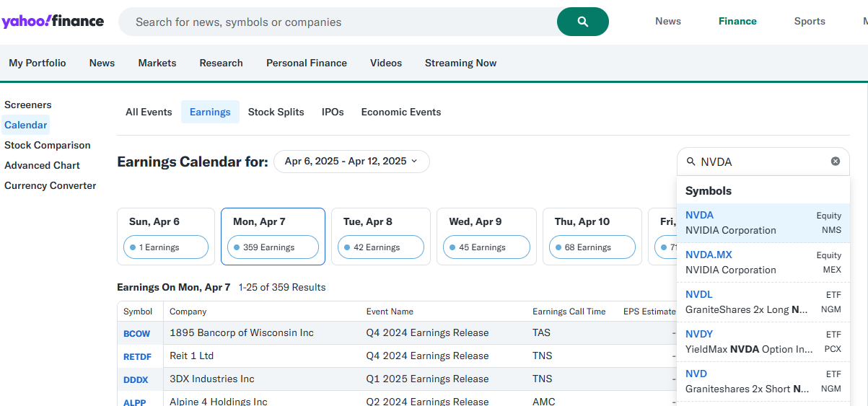Open Currency Converter in the sidebar
868x406 pixels.
click(x=51, y=185)
